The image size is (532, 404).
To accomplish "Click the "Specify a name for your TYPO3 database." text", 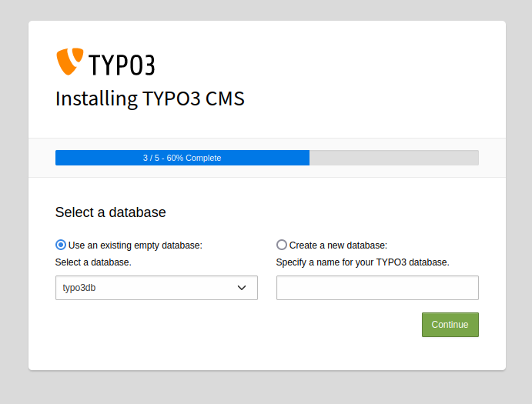I will (363, 262).
